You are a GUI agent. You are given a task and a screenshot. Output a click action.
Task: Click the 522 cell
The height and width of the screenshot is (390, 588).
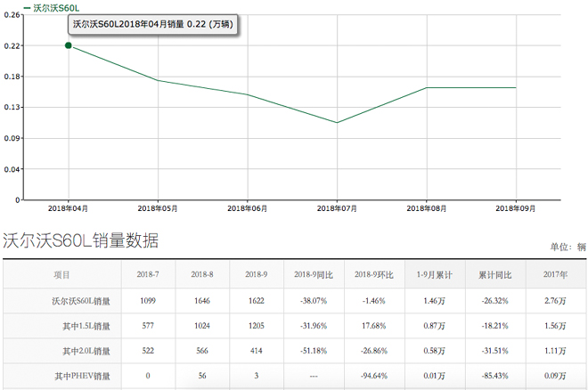click(x=148, y=351)
